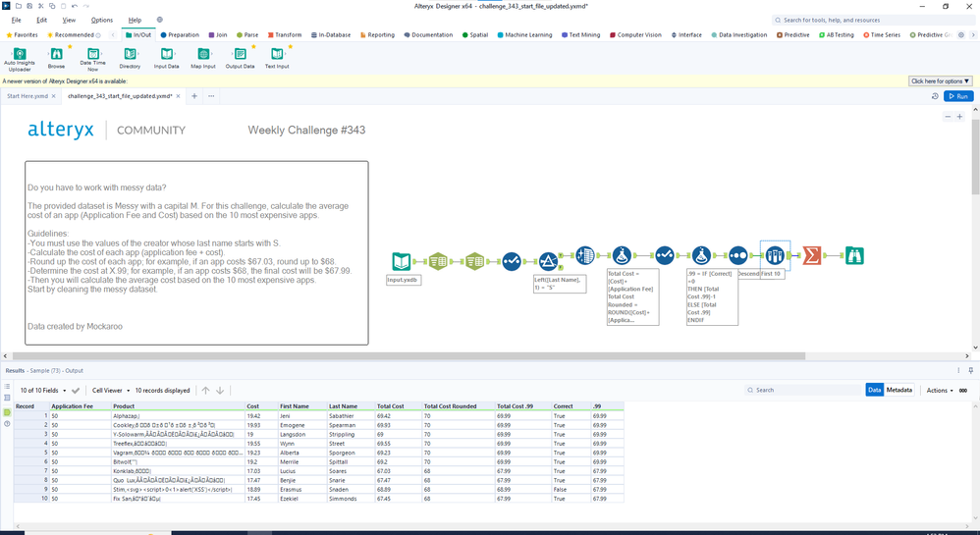Switch to the Transform tool category
The image size is (980, 535).
(x=285, y=35)
